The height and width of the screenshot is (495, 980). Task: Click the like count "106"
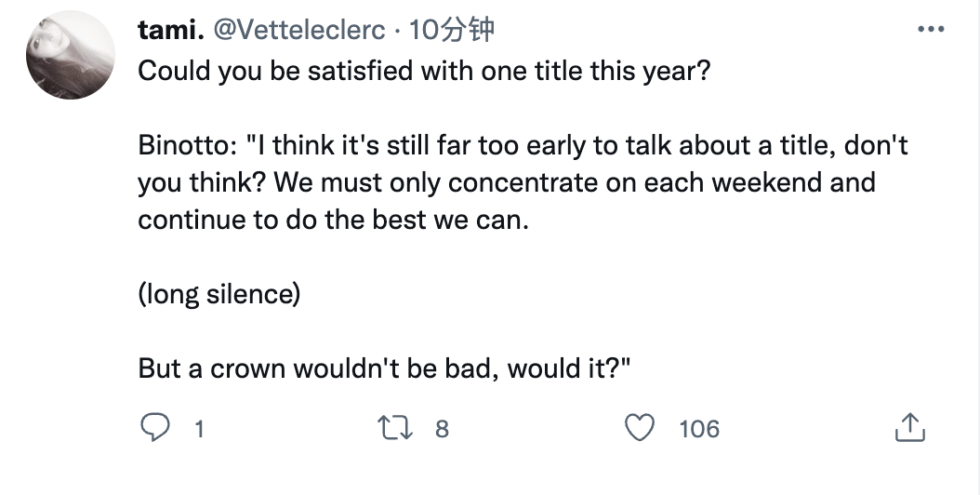[x=699, y=429]
